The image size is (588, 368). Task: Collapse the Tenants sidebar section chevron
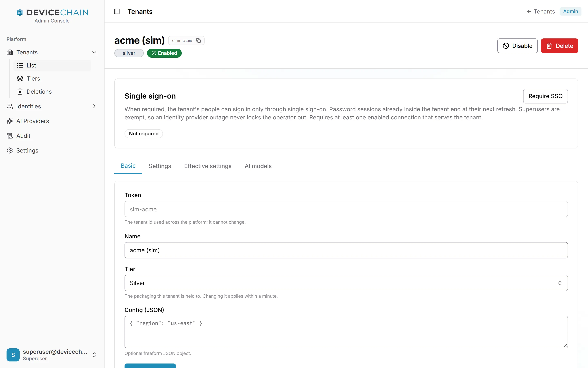tap(94, 52)
